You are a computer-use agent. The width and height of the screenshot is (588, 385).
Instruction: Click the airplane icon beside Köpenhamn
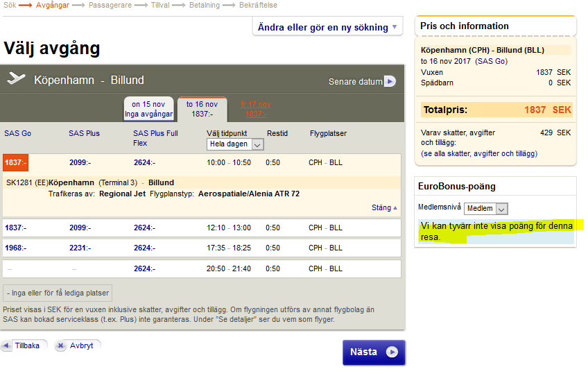(x=16, y=78)
